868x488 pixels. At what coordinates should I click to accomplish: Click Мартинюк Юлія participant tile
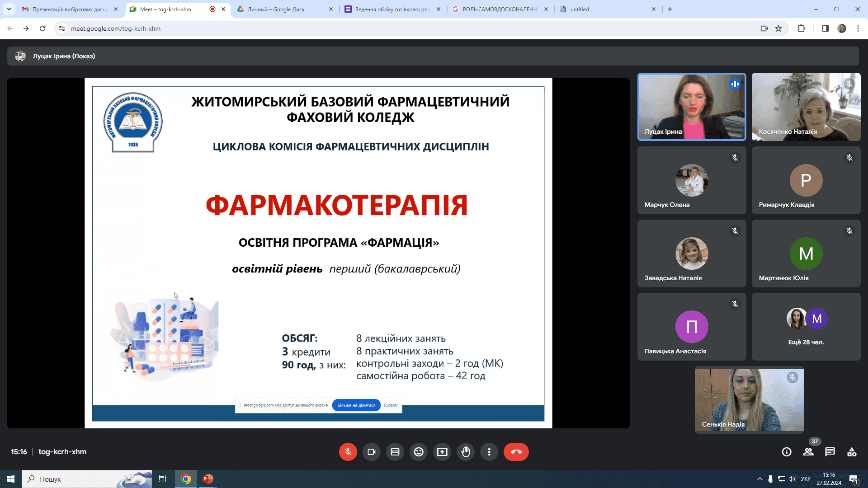(806, 253)
